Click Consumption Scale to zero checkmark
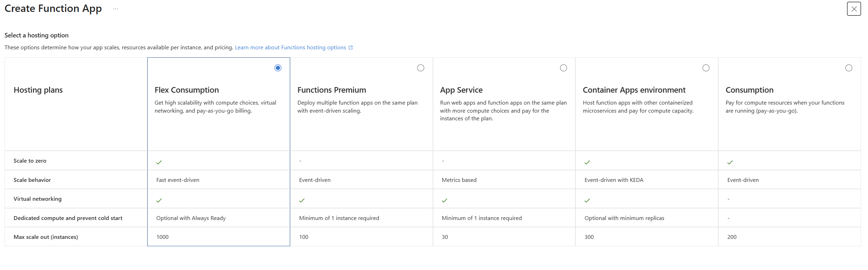The image size is (868, 270). [x=730, y=162]
